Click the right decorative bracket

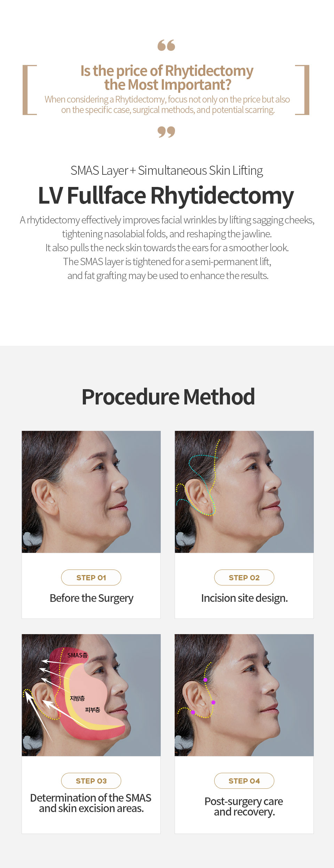[x=302, y=90]
